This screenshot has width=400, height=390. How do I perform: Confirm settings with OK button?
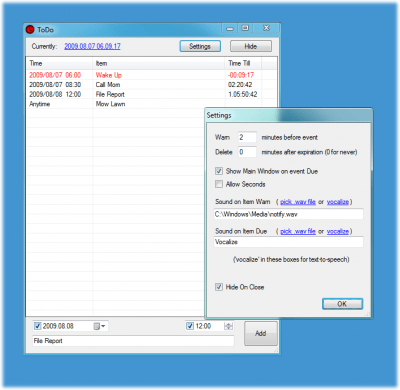click(x=342, y=304)
